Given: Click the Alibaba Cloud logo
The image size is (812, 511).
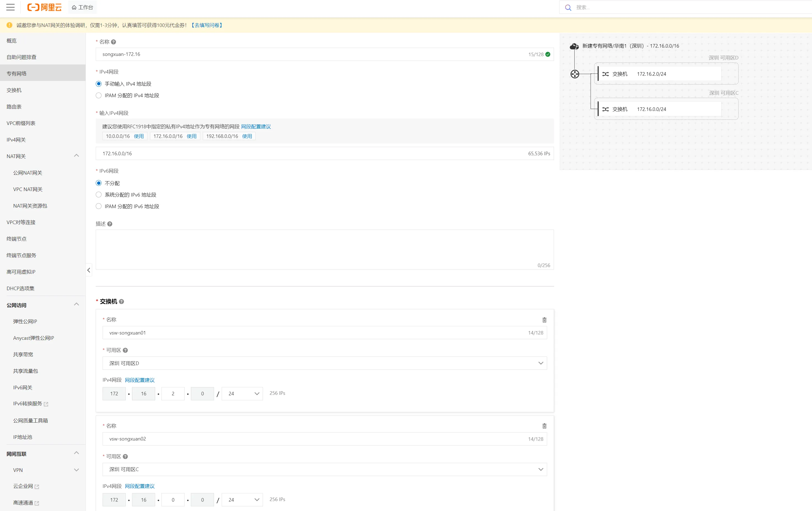Looking at the screenshot, I should (45, 7).
